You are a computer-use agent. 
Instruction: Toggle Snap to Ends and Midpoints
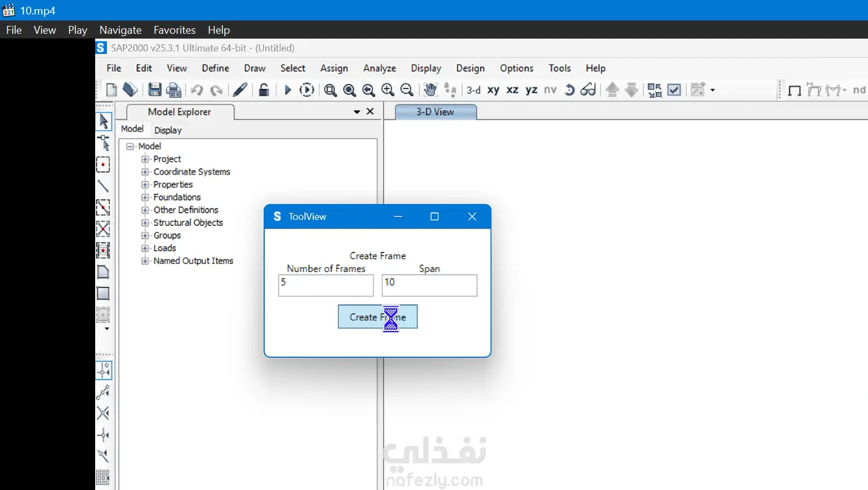(x=104, y=392)
